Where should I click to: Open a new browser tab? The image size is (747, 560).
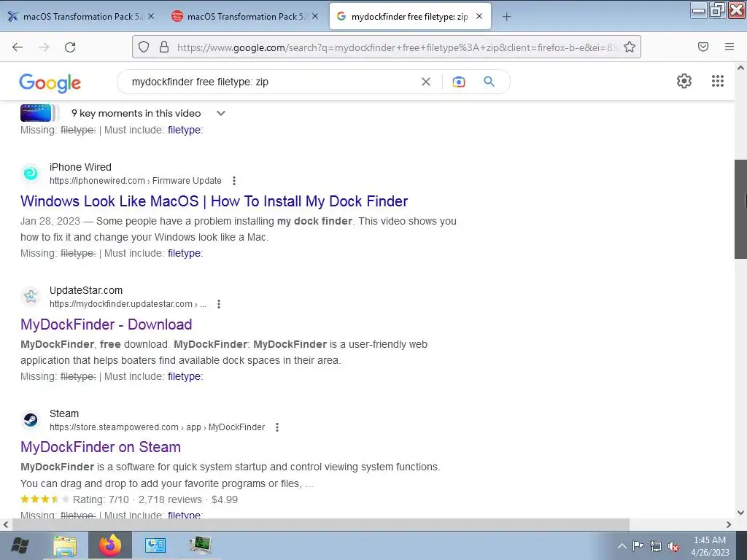point(506,17)
